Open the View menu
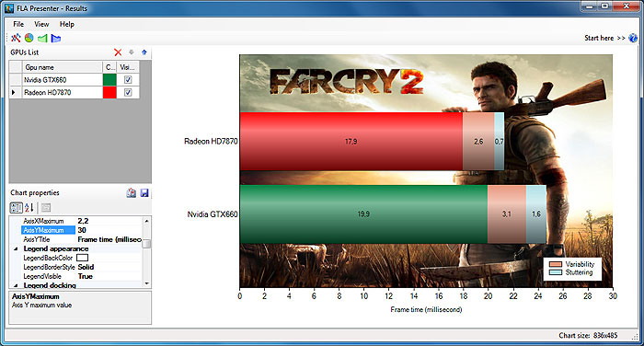644x346 pixels. (41, 24)
